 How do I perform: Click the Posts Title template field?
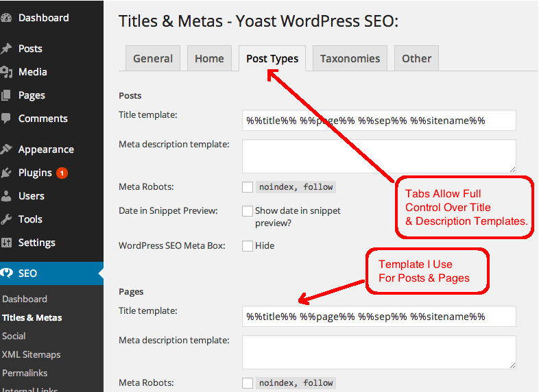[x=379, y=120]
